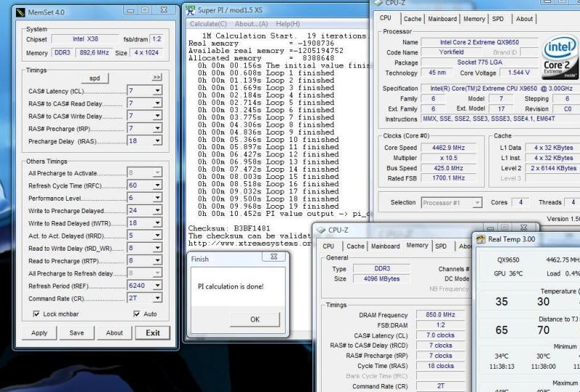This screenshot has width=580, height=392.
Task: Click the lower CPU-Z window title icon
Action: point(321,230)
